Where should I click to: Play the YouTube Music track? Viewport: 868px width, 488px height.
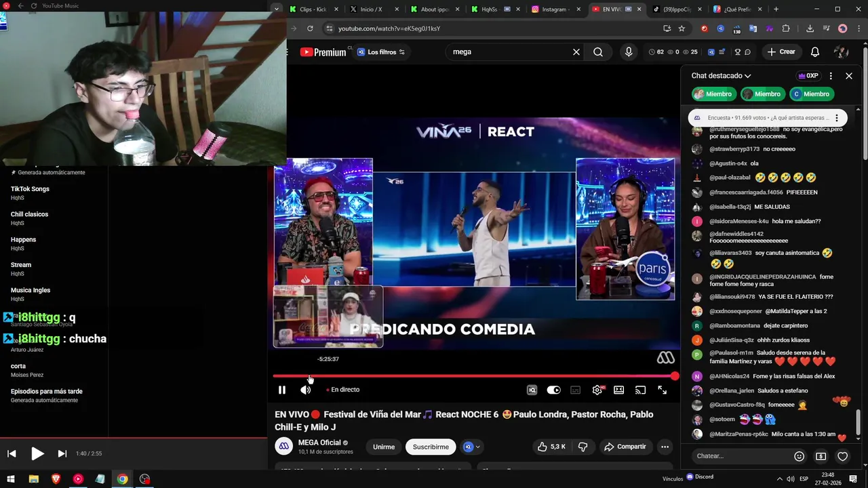click(x=37, y=453)
